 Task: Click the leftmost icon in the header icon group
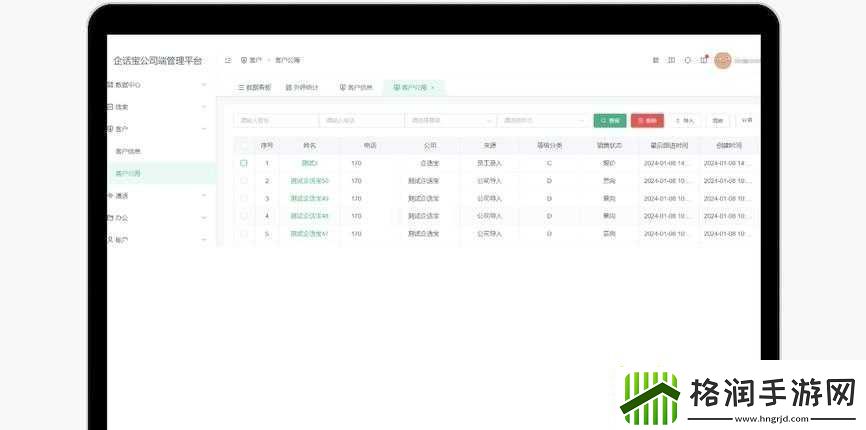[656, 60]
